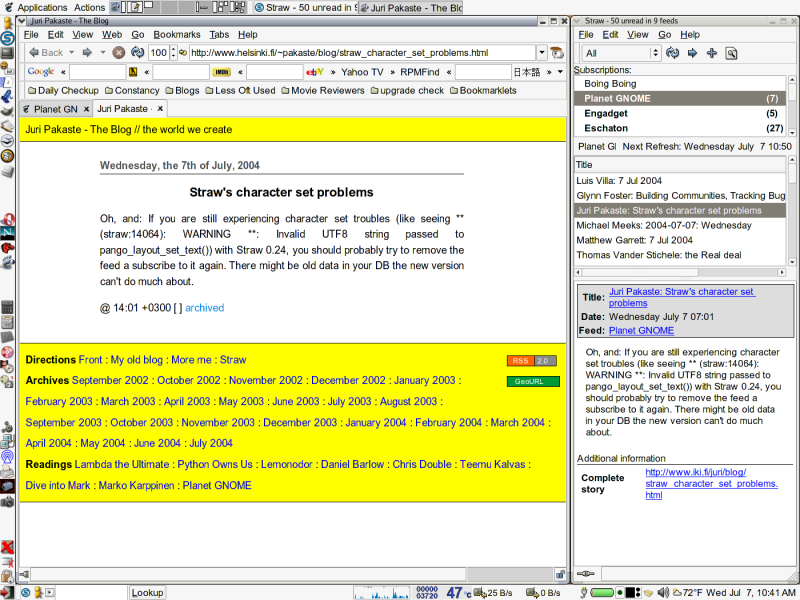Click the 47°C temperature monitor applet

459,592
